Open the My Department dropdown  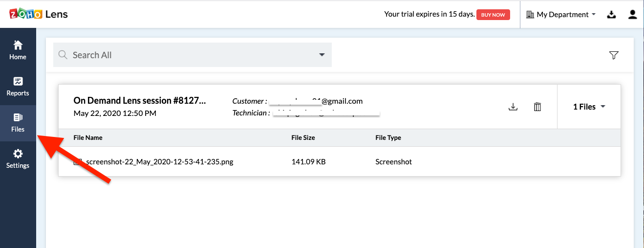(561, 15)
